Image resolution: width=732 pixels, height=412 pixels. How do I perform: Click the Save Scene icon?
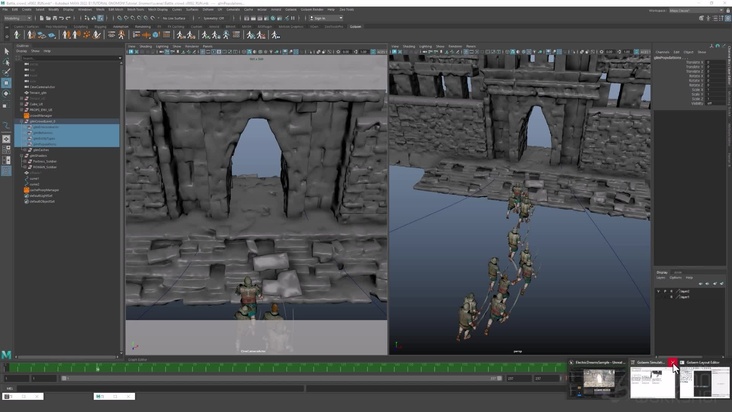(x=55, y=18)
